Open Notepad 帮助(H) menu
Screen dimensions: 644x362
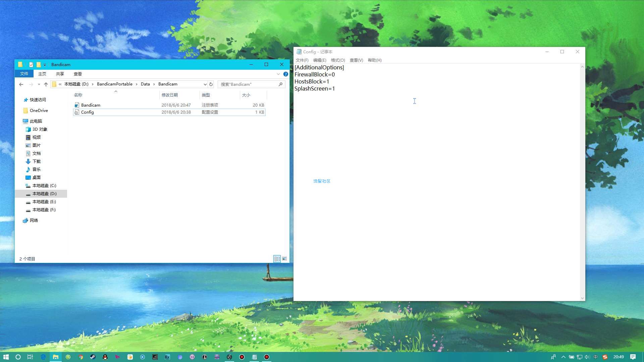[375, 60]
